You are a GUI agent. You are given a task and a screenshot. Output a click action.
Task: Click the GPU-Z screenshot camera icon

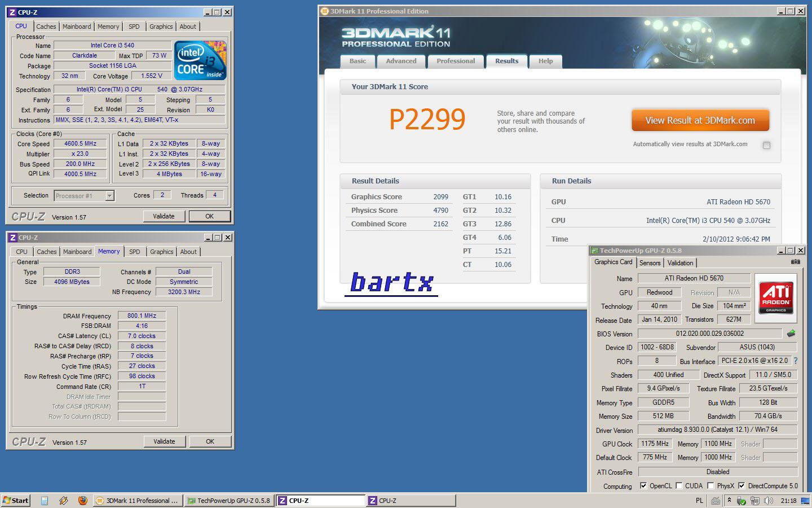[795, 262]
